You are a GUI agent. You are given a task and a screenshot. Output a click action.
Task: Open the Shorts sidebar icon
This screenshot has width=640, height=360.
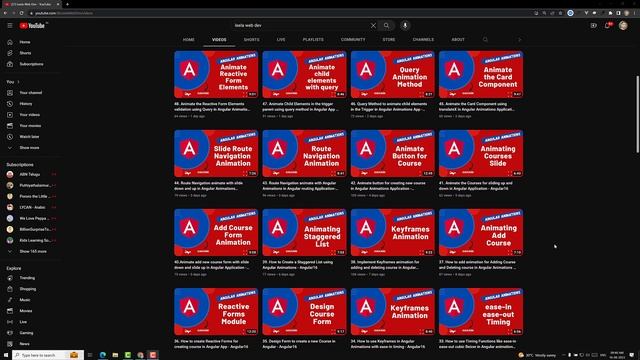[10, 53]
